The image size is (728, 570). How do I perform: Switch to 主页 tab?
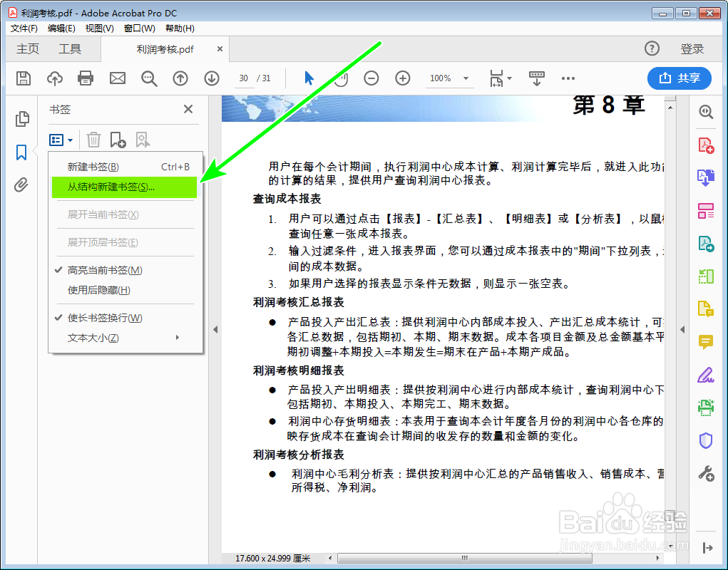[28, 48]
